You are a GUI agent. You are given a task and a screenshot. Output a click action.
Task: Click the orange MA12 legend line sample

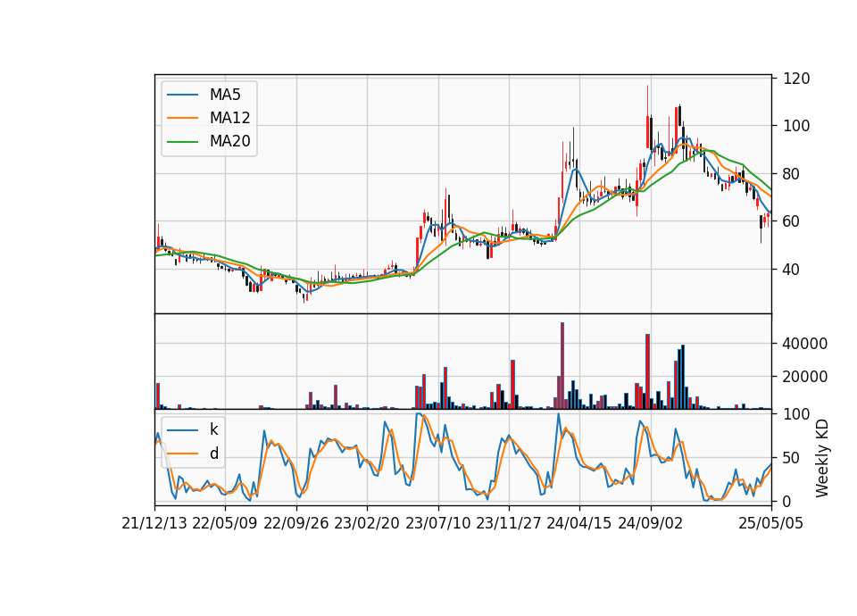tap(182, 118)
